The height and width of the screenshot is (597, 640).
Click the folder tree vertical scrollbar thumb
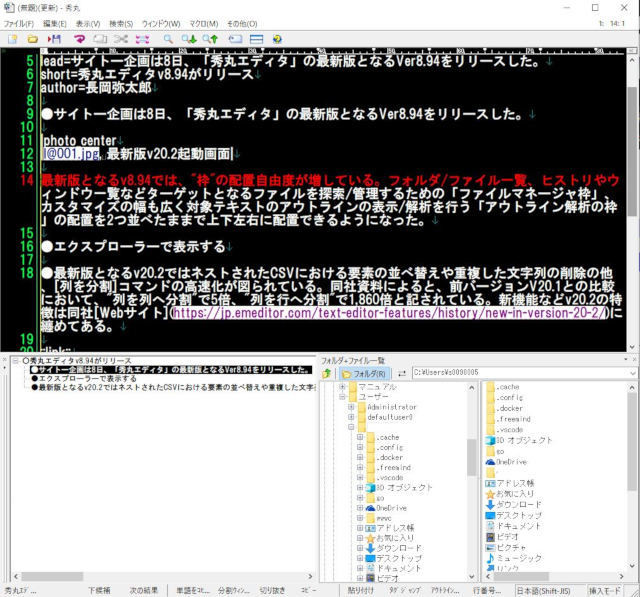(x=471, y=457)
